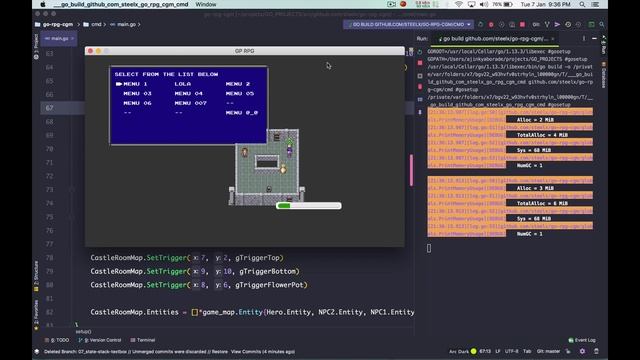640x360 pixels.
Task: Click scroll to end icon in Run gutter
Action: (x=420, y=111)
